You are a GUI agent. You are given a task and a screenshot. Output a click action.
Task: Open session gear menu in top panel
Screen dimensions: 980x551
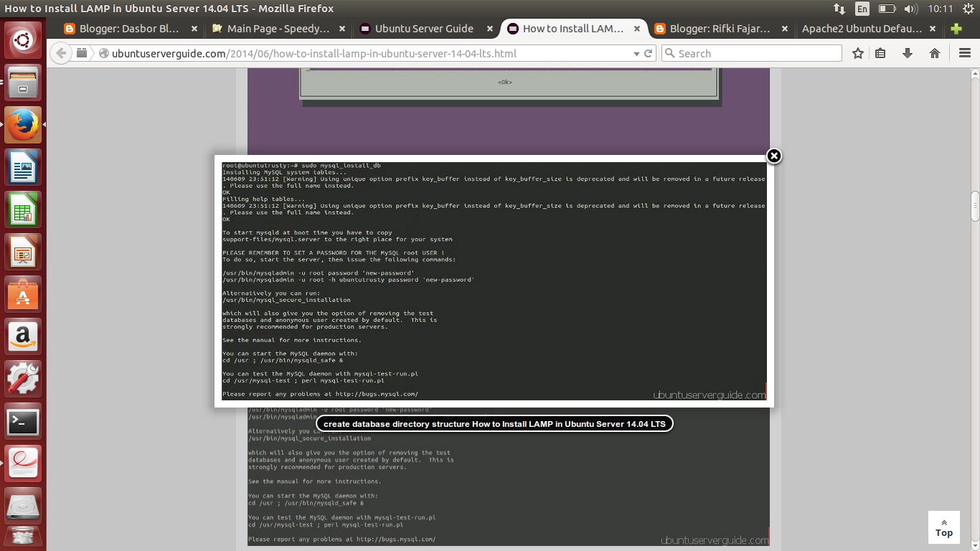967,9
